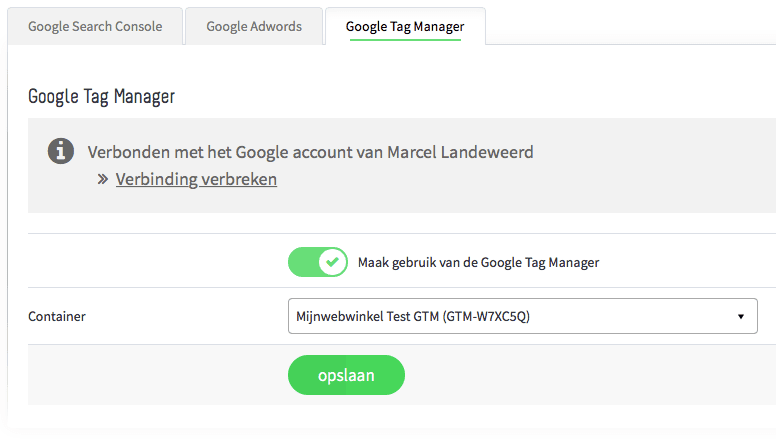
Task: Click the Maak gebruik van de Google Tag Manager label
Action: [478, 263]
